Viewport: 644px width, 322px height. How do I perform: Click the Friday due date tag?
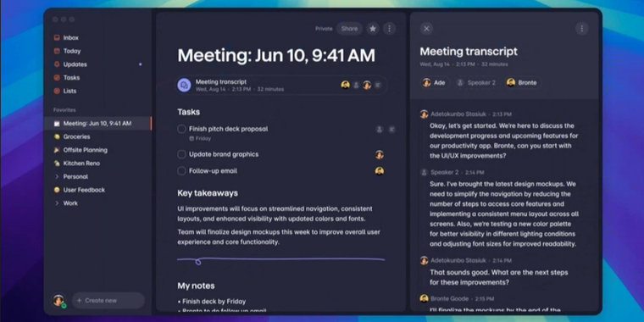pyautogui.click(x=200, y=139)
